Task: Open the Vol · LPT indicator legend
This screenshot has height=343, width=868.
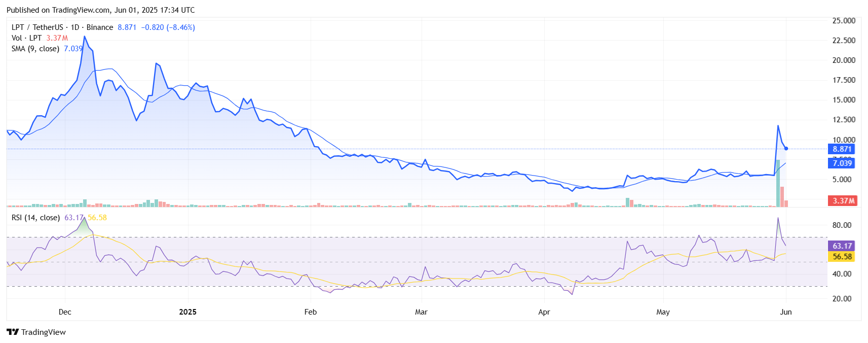Action: [26, 38]
